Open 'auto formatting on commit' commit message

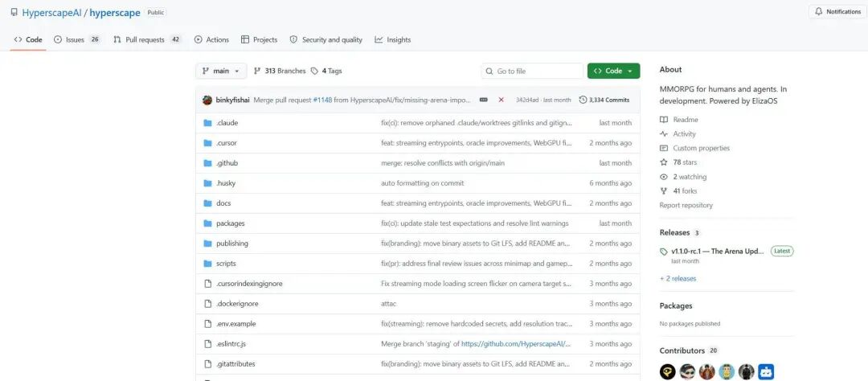[x=423, y=183]
